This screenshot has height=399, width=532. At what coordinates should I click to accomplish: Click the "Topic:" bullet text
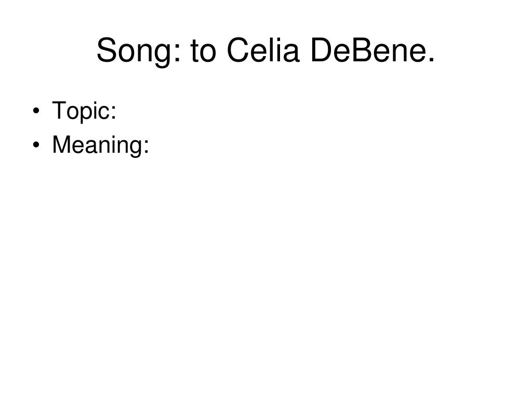(x=84, y=111)
